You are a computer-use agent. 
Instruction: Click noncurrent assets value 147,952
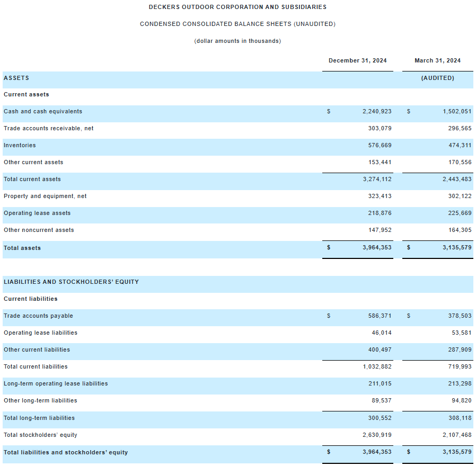380,230
